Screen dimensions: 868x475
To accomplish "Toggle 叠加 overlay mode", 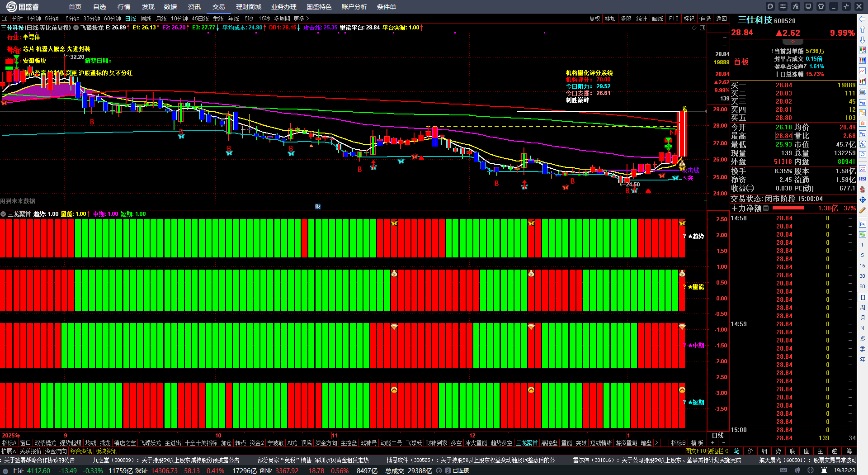I will click(610, 19).
